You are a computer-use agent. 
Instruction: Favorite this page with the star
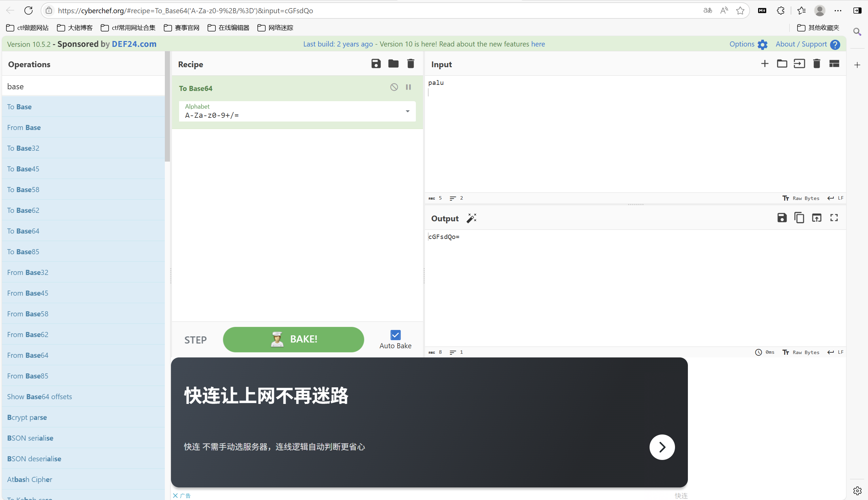(740, 11)
